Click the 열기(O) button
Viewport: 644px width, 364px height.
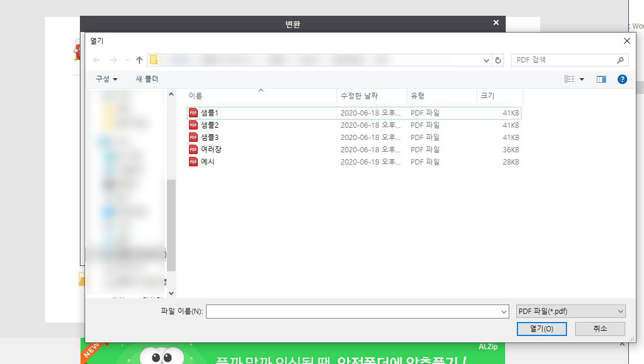(542, 328)
